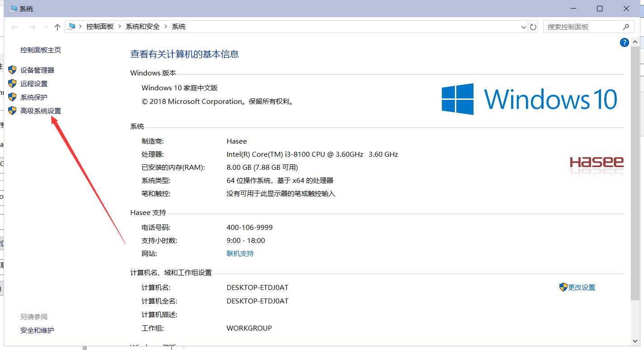The height and width of the screenshot is (350, 644).
Task: Open address bar history dropdown
Action: 524,27
